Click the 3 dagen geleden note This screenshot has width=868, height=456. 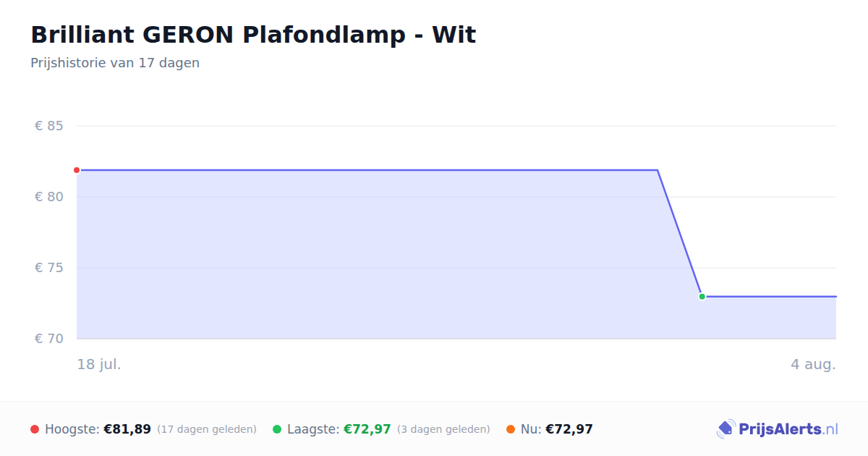click(443, 429)
